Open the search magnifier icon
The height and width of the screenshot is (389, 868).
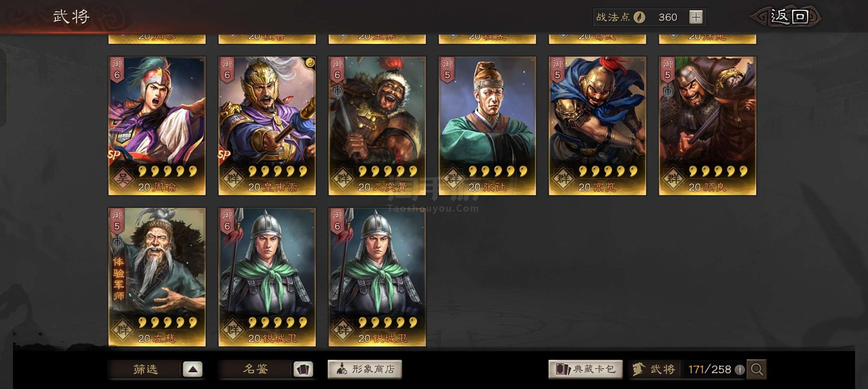point(757,369)
